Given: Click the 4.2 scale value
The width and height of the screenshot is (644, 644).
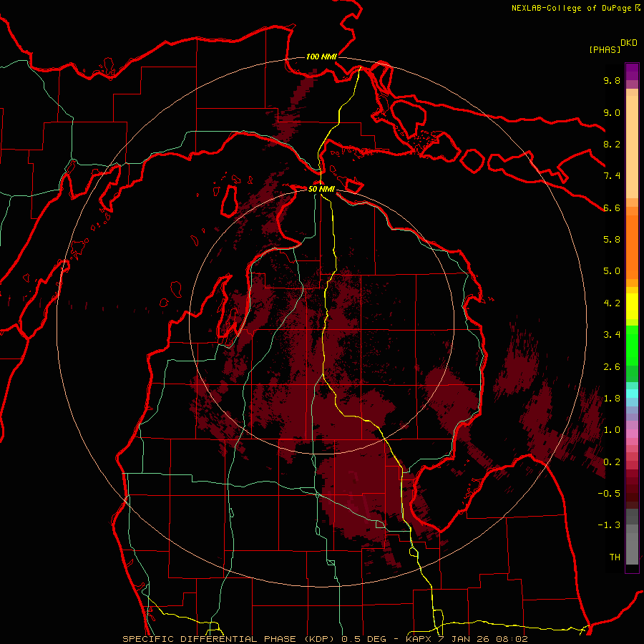Looking at the screenshot, I should 612,303.
